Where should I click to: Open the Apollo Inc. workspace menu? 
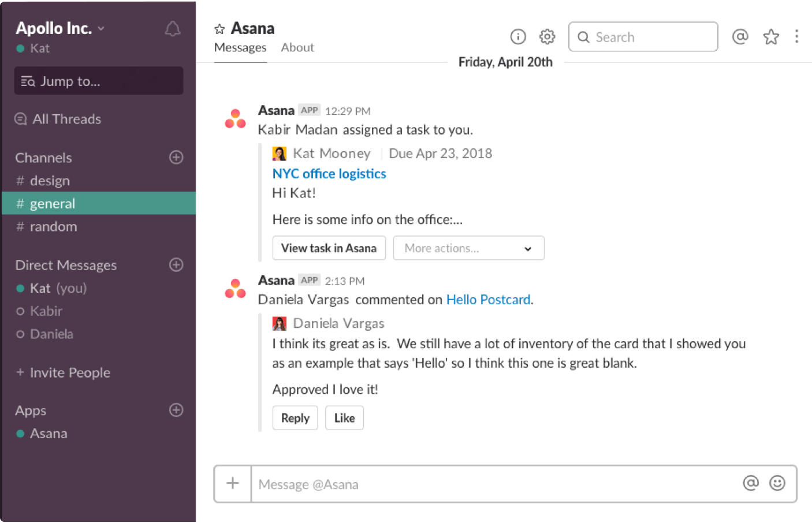(58, 28)
